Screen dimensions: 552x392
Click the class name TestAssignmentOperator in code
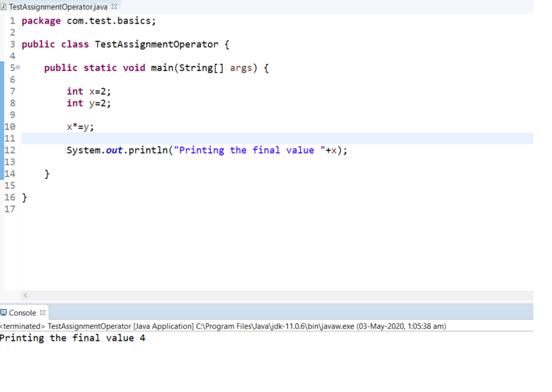coord(156,45)
